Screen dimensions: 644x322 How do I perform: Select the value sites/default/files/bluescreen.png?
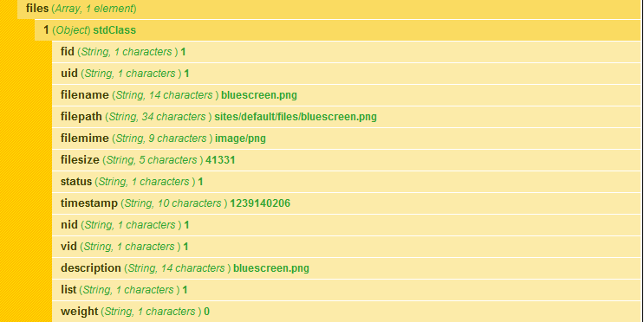tap(296, 117)
